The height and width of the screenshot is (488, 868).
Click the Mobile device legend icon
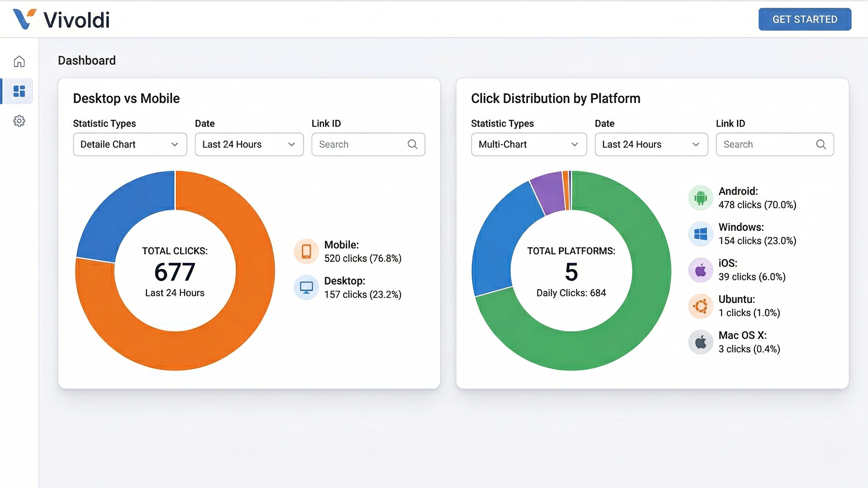[306, 251]
